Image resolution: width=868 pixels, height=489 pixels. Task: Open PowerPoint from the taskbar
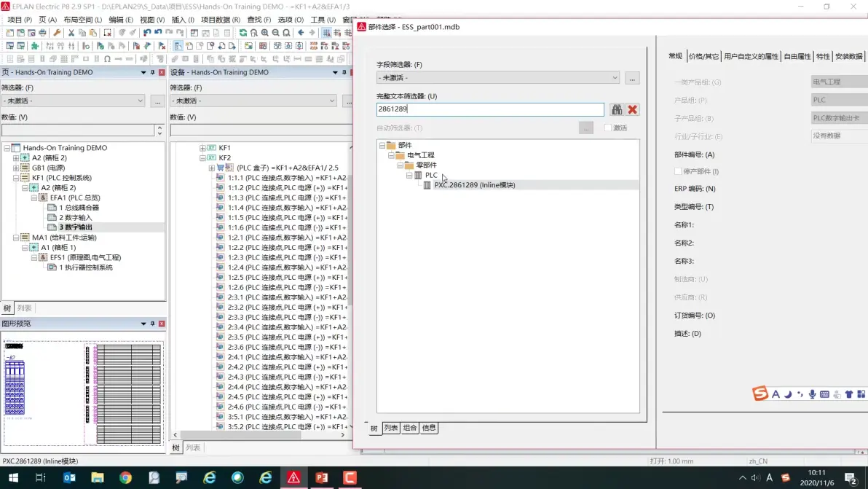[322, 477]
